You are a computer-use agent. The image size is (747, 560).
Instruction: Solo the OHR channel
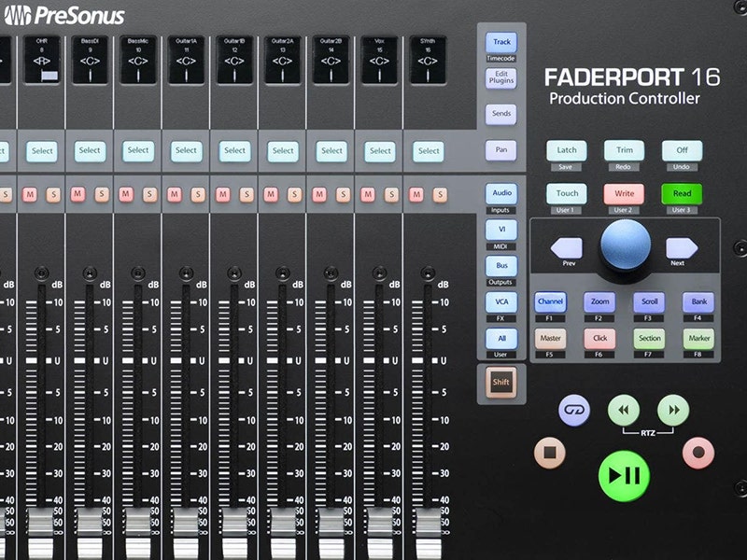coord(53,194)
